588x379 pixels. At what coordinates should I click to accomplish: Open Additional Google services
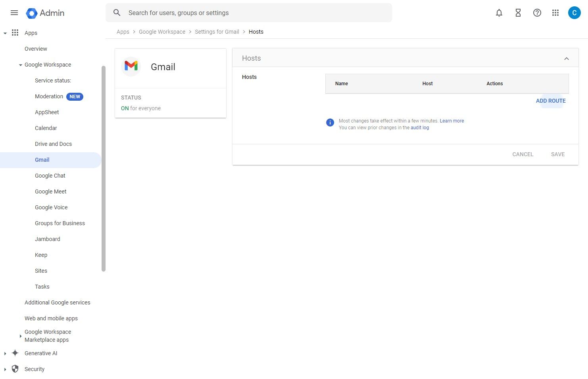58,302
